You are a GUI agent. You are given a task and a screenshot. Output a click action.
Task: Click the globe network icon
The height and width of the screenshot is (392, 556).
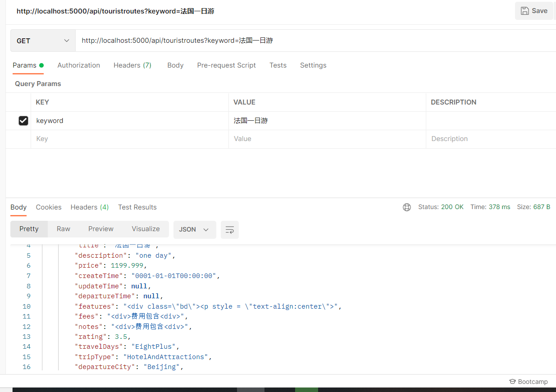407,207
